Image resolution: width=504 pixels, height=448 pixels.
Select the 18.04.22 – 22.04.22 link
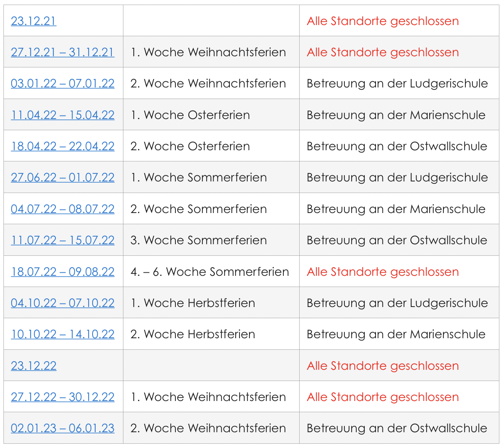click(62, 146)
